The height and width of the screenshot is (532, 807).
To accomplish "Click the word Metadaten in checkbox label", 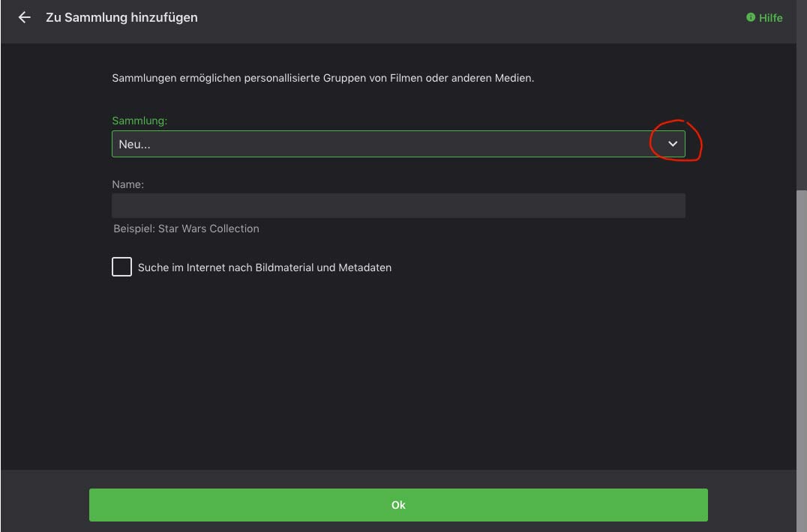I will [365, 267].
